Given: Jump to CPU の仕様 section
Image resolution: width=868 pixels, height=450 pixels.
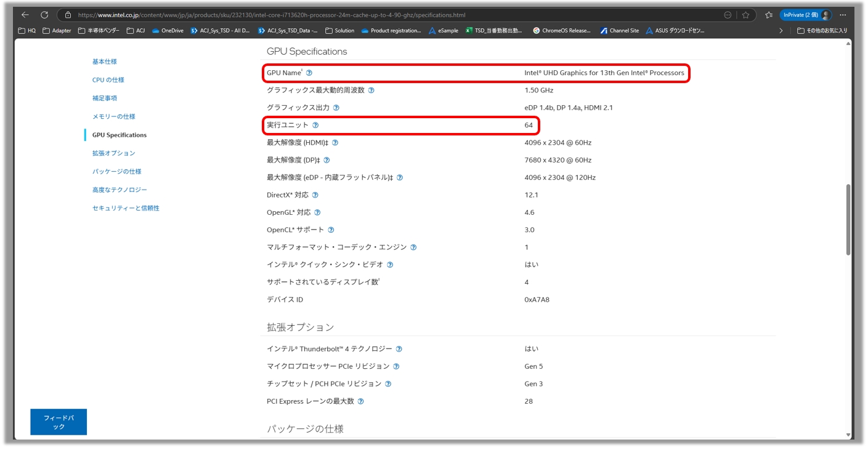Looking at the screenshot, I should pyautogui.click(x=108, y=80).
